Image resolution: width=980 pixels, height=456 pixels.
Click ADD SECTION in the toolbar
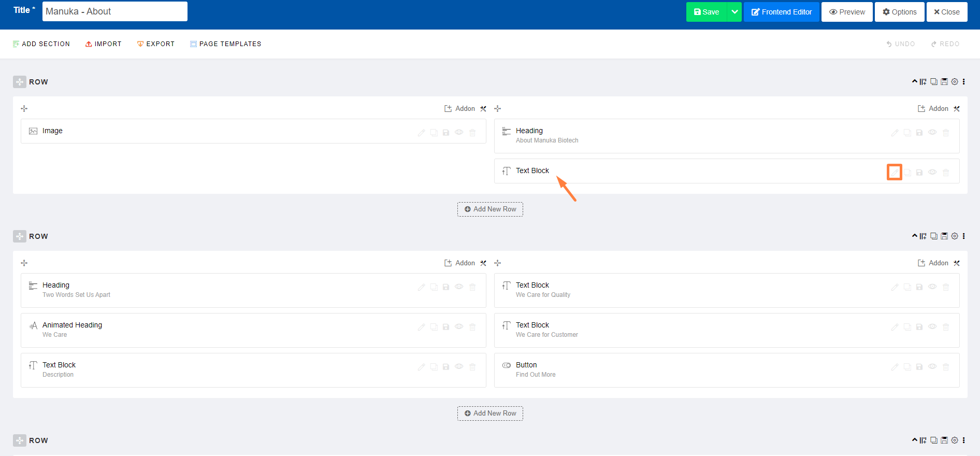(41, 44)
